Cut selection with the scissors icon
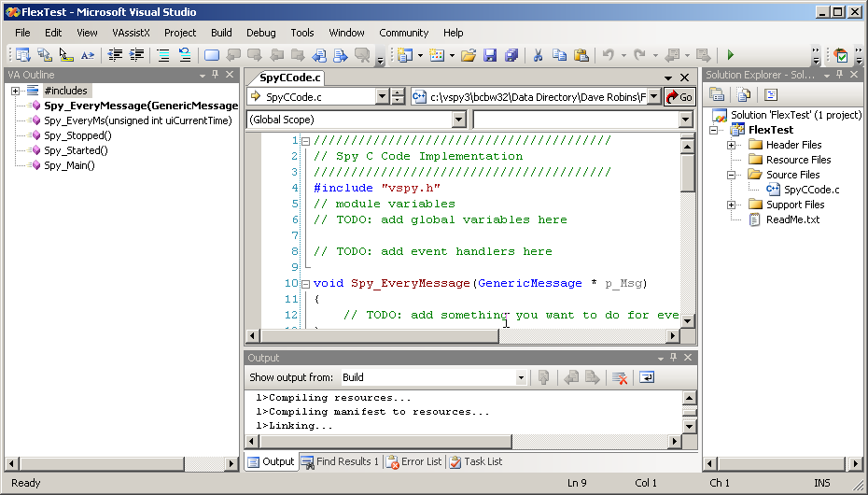 pyautogui.click(x=538, y=55)
